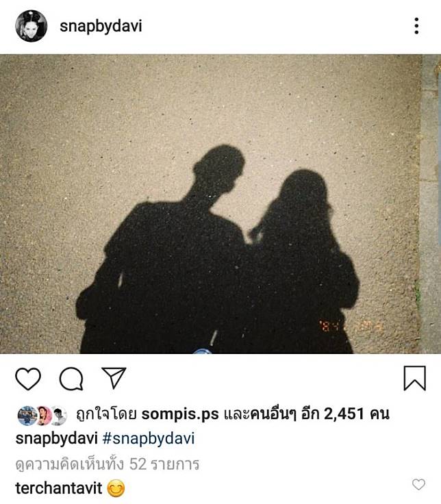Open snapbydavi username in post header
This screenshot has width=441, height=504.
pos(101,26)
